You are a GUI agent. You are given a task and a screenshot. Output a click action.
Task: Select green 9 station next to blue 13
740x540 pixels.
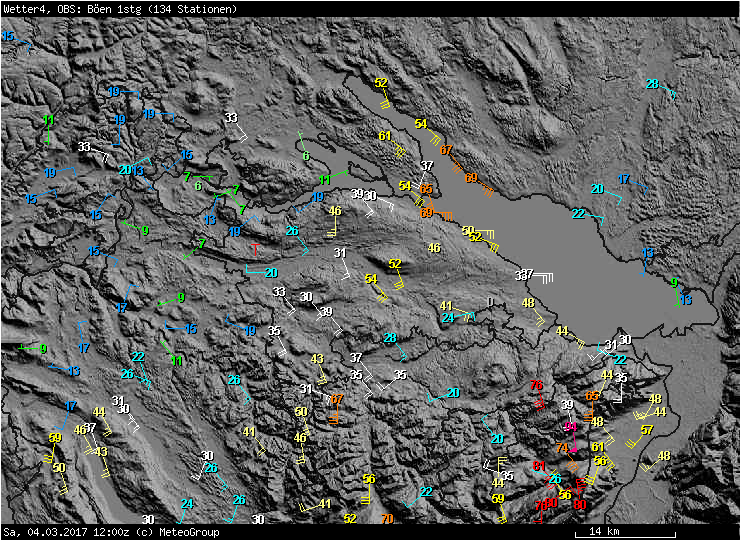click(x=674, y=283)
